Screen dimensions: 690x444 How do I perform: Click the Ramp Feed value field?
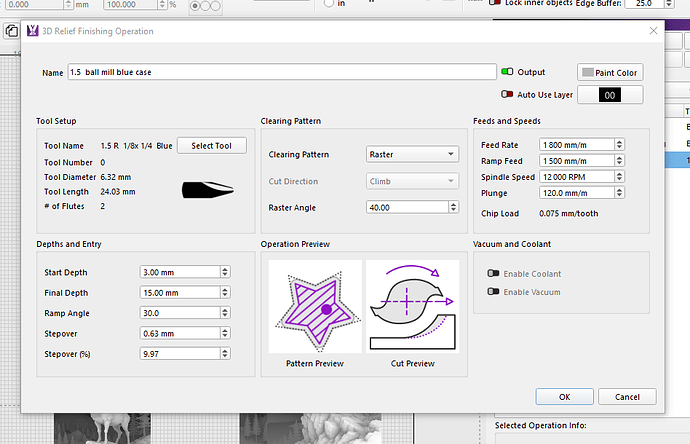click(x=576, y=161)
